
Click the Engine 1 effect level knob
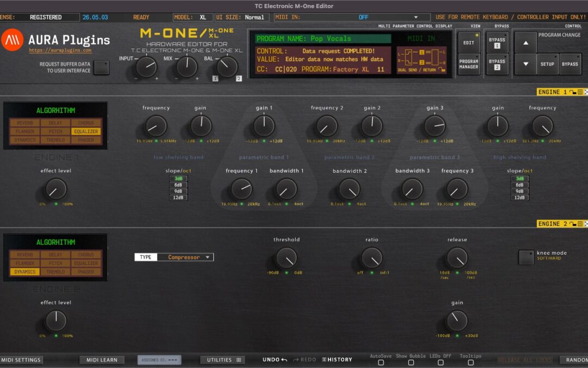click(56, 189)
